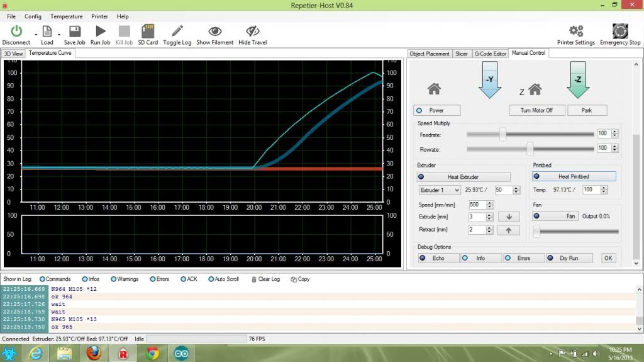Viewport: 644px width, 362px height.
Task: Click OK in Debug Options
Action: 608,258
